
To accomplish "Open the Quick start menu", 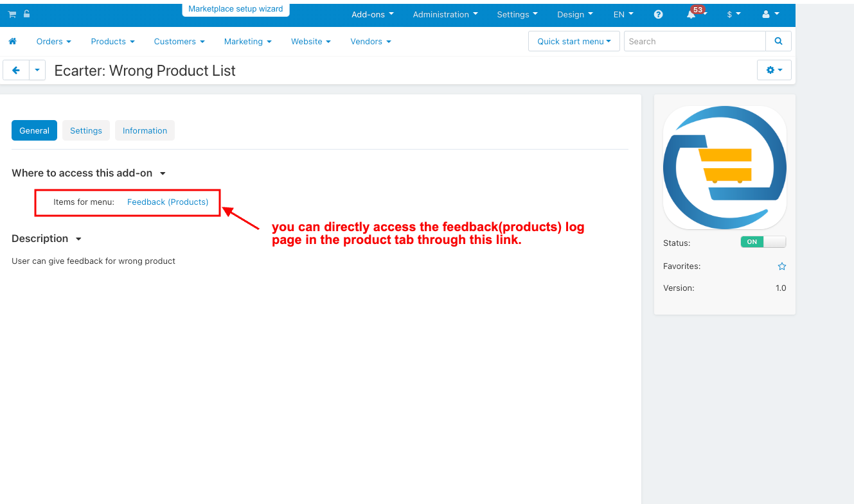I will (574, 41).
